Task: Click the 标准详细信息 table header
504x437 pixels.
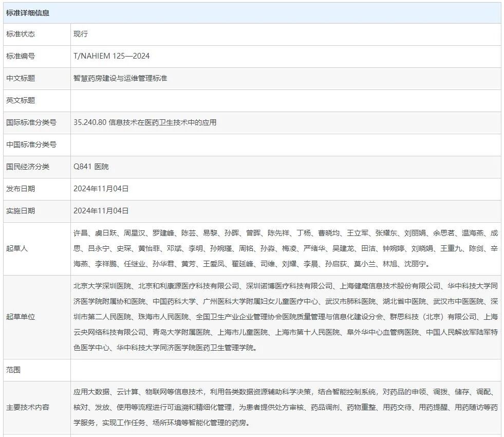Action: point(28,13)
